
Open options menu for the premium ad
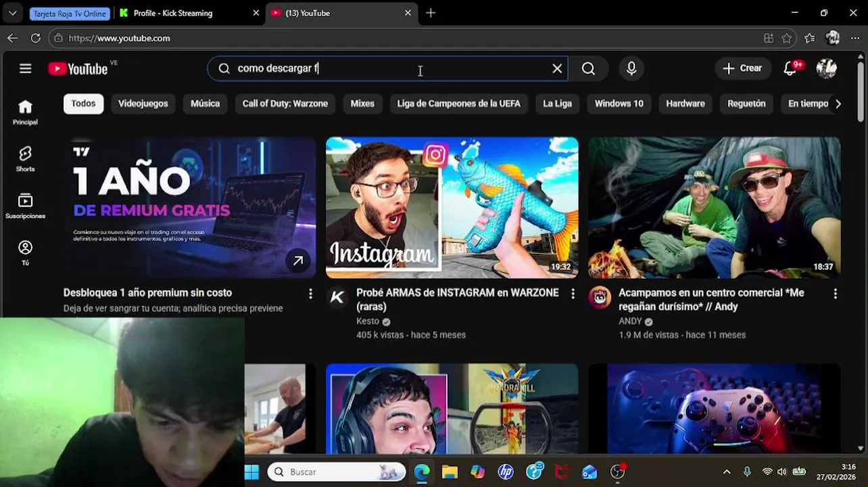310,294
